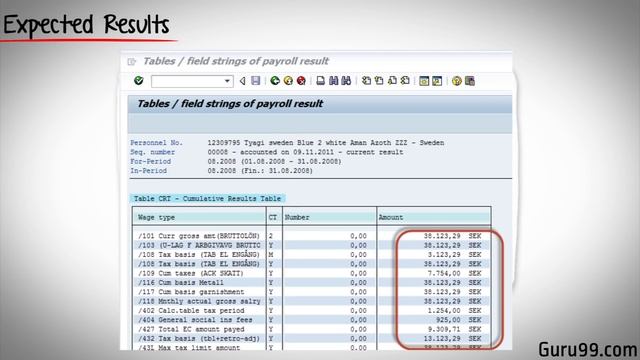
Task: Click the Find binoculars icon
Action: pyautogui.click(x=333, y=81)
